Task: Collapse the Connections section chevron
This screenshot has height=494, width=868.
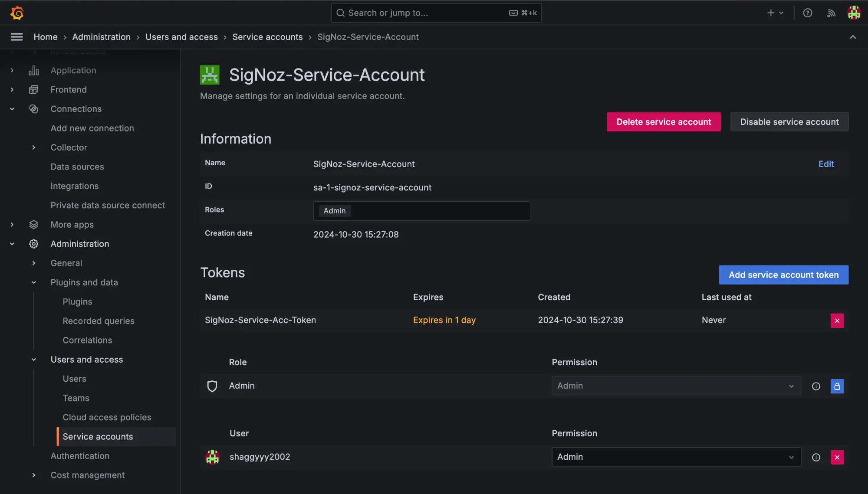Action: tap(12, 109)
